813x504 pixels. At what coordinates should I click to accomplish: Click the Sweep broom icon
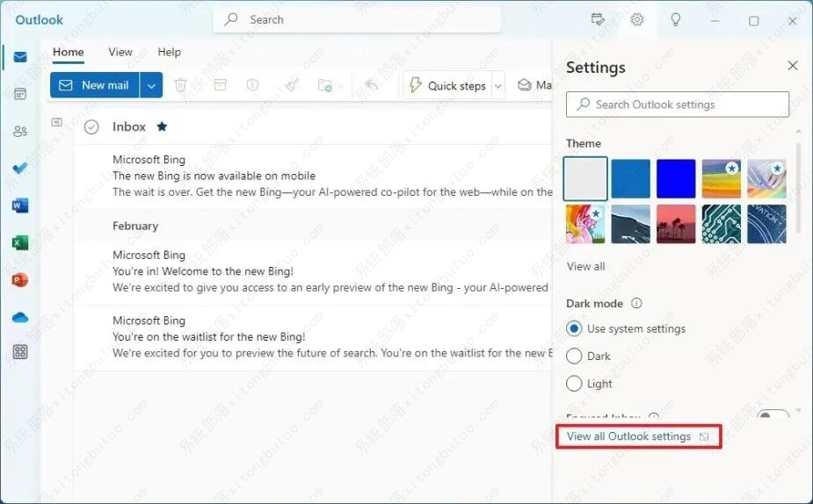coord(292,85)
